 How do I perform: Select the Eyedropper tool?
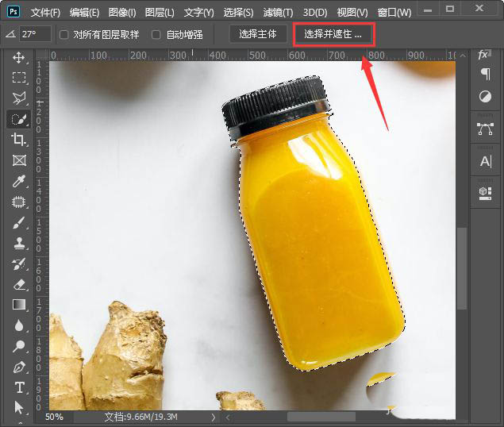(18, 181)
